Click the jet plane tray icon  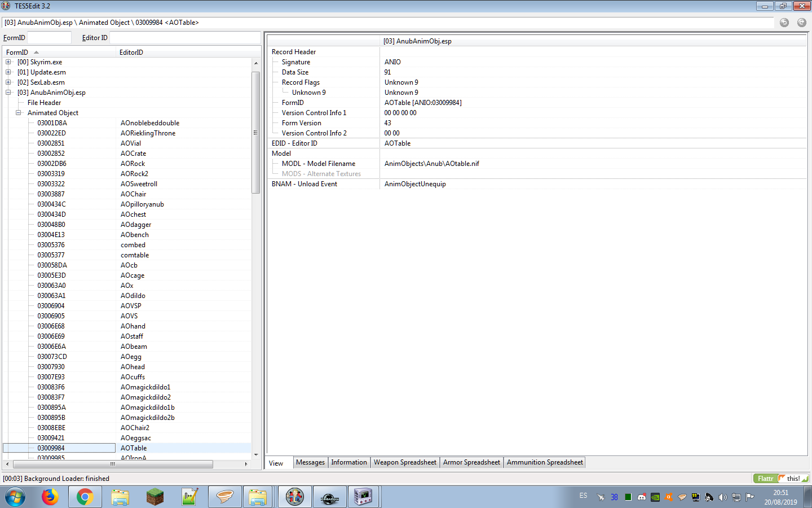coord(601,497)
